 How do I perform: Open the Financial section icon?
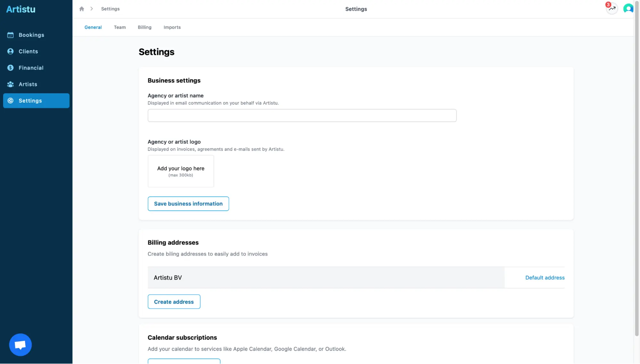(x=11, y=68)
